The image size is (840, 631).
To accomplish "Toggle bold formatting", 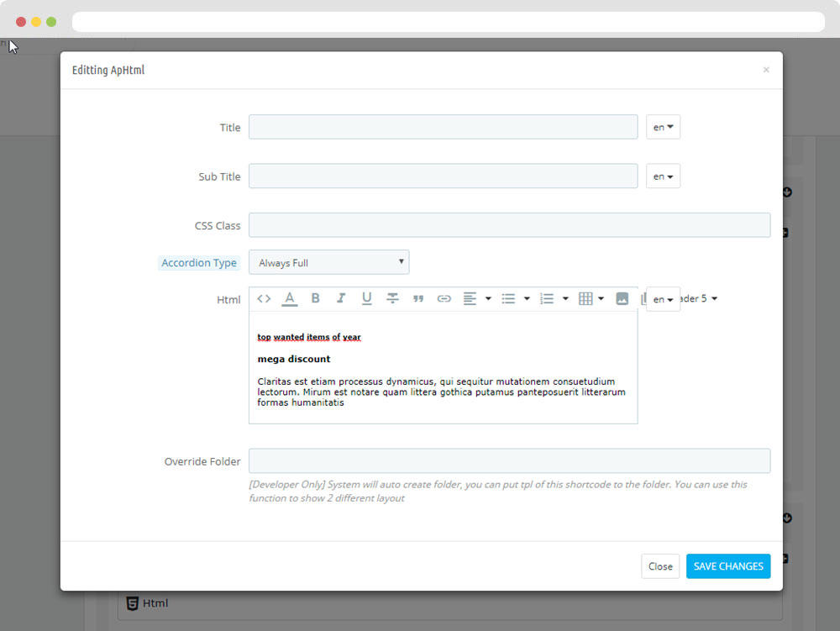I will pos(316,298).
